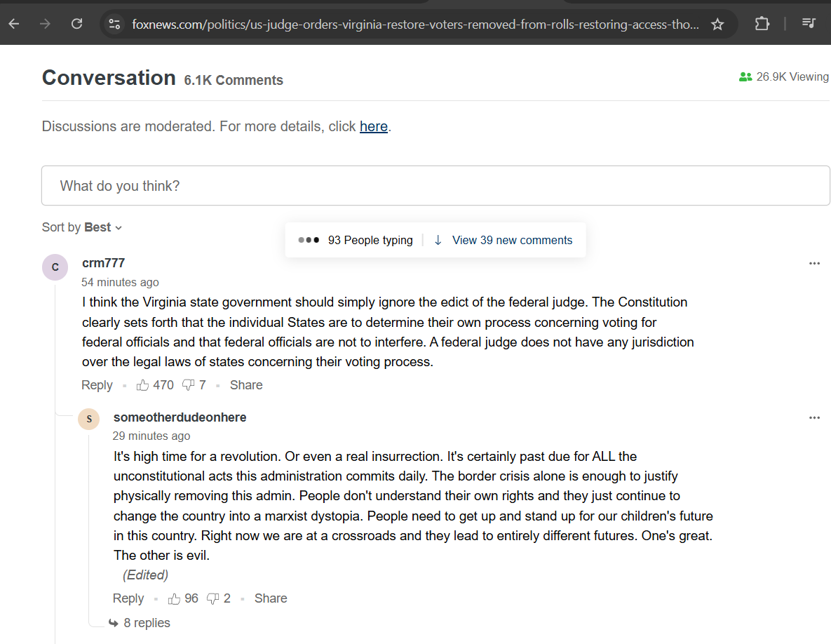Thumbs up someotherdudeonhere's reply
Viewport: 831px width, 644px height.
pyautogui.click(x=174, y=599)
